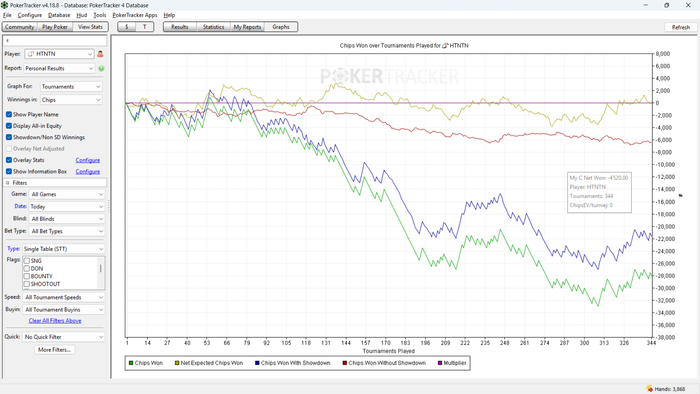The width and height of the screenshot is (700, 394).
Task: Open the Help menu
Action: pos(169,15)
